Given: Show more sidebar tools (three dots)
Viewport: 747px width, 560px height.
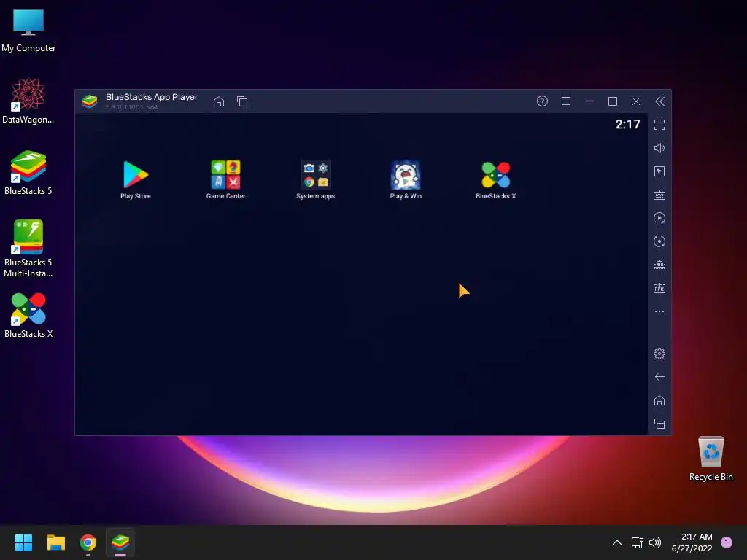Looking at the screenshot, I should (659, 311).
